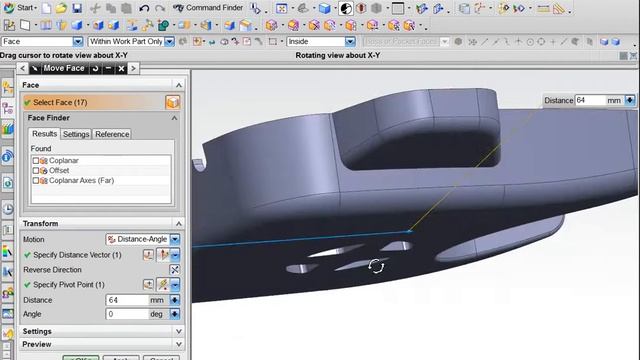640x360 pixels.
Task: Switch to the Settings tab in Face Finder
Action: pos(76,134)
